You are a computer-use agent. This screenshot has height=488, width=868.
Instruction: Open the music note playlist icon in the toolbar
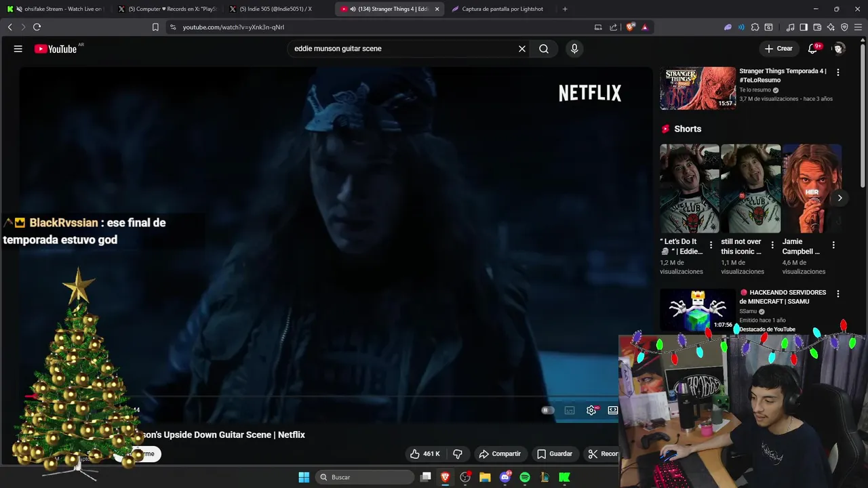790,27
